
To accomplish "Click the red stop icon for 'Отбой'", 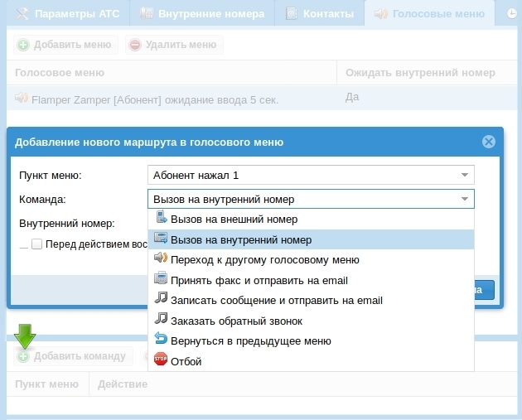I will pyautogui.click(x=161, y=360).
